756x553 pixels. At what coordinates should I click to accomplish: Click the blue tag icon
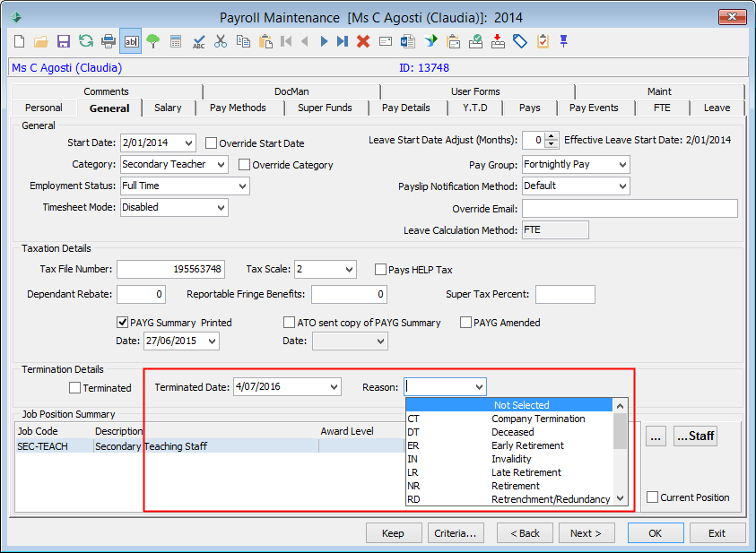point(520,41)
